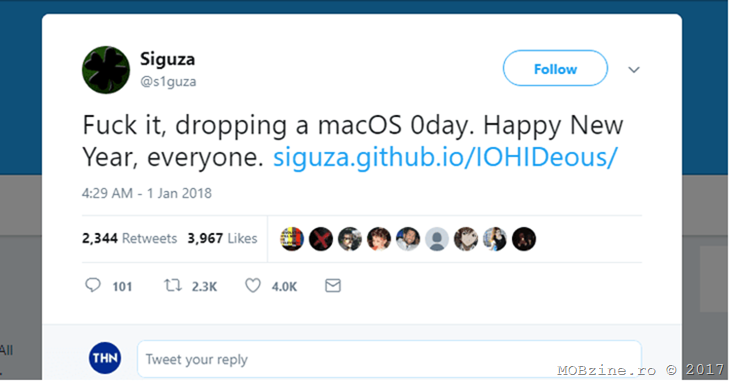Click the Tweet your reply field
This screenshot has width=730, height=381.
389,359
